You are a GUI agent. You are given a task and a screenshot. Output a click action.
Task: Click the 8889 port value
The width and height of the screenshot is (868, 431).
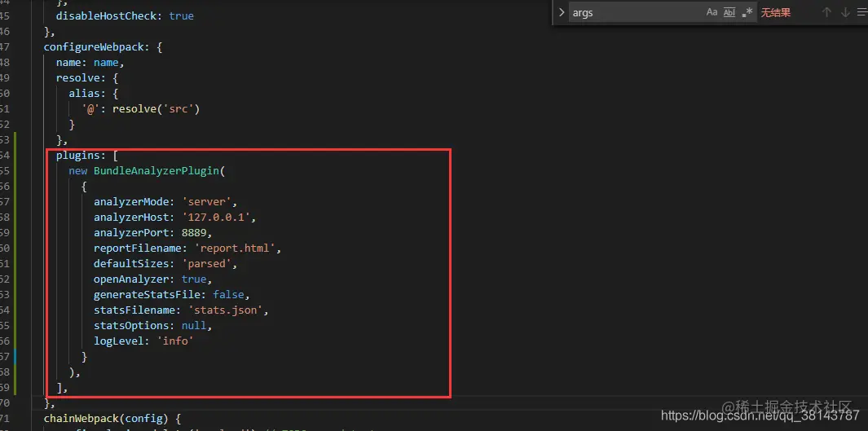tap(194, 233)
